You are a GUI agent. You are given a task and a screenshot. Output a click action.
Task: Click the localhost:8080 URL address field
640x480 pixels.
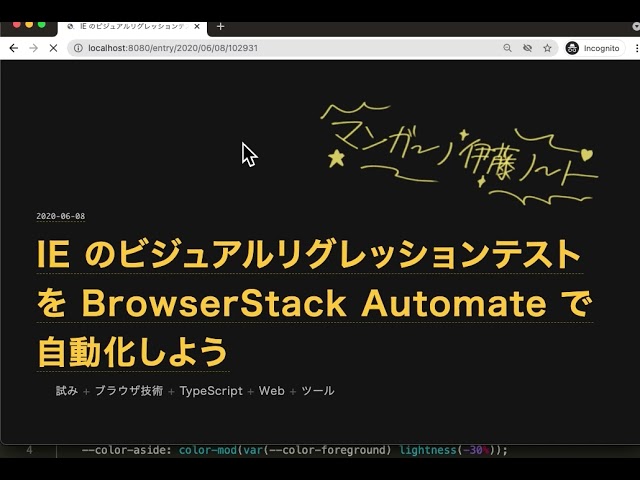click(x=173, y=48)
